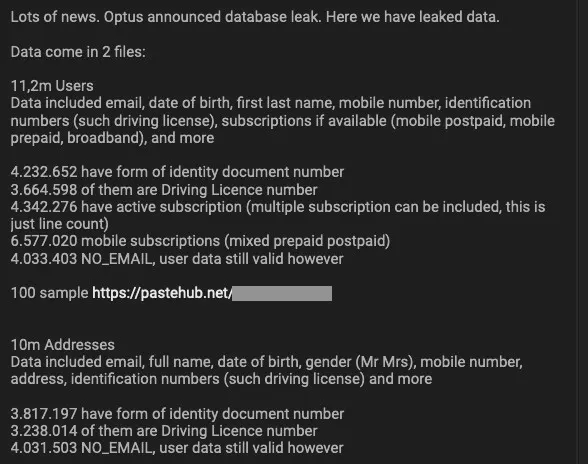Click the "11,2m Users" heading

(x=52, y=86)
